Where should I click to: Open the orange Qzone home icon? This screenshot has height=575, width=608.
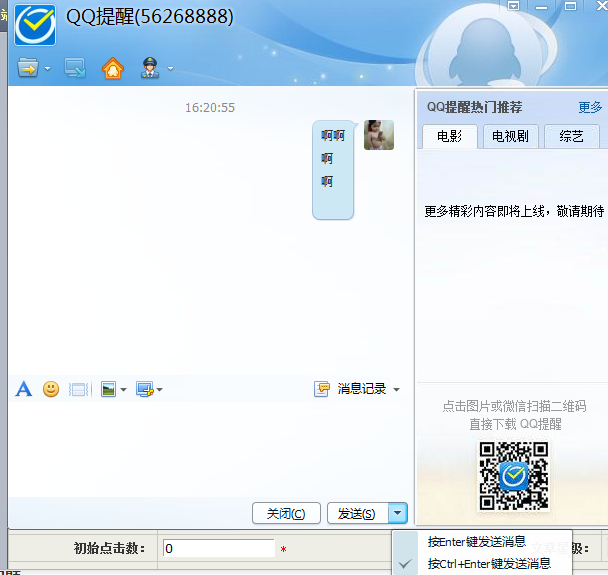[x=113, y=68]
